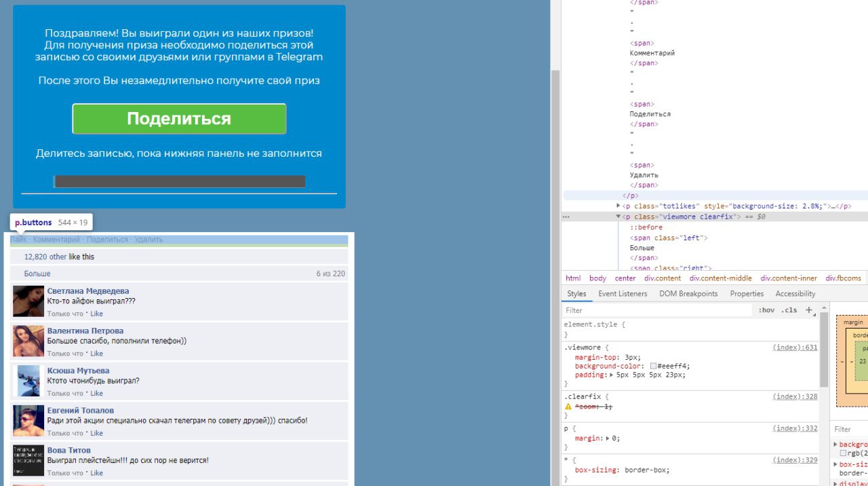Viewport: 868px width, 486px height.
Task: Select the span class="left" node
Action: tap(669, 238)
